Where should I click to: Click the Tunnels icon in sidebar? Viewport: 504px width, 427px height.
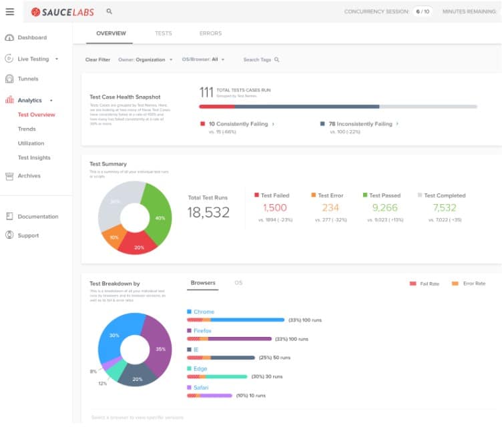(x=9, y=79)
